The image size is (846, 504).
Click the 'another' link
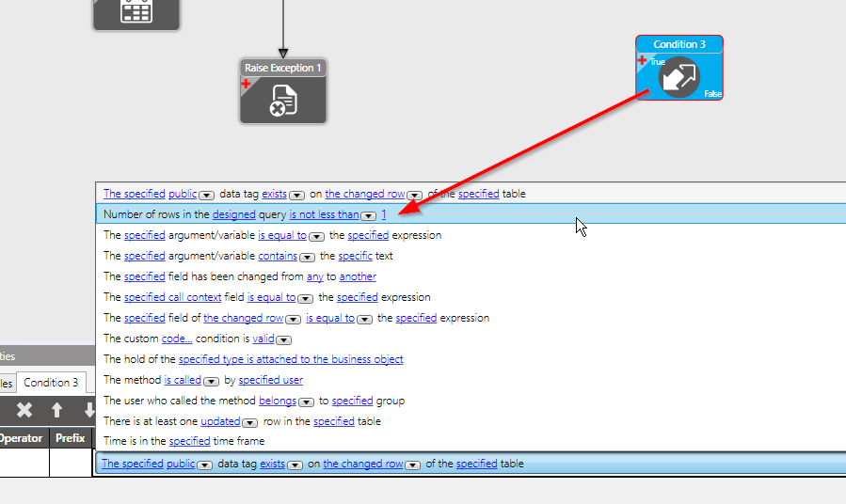pyautogui.click(x=358, y=276)
